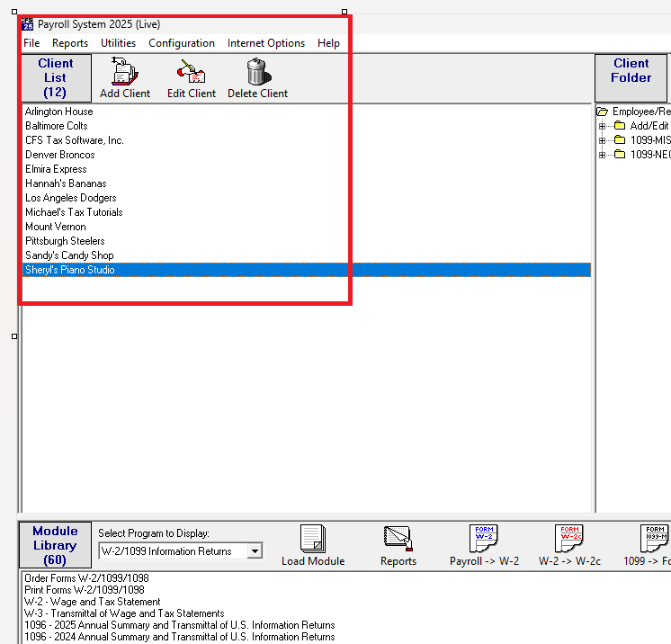Screen dimensions: 671x644
Task: Click the Edit Client icon
Action: coord(192,71)
